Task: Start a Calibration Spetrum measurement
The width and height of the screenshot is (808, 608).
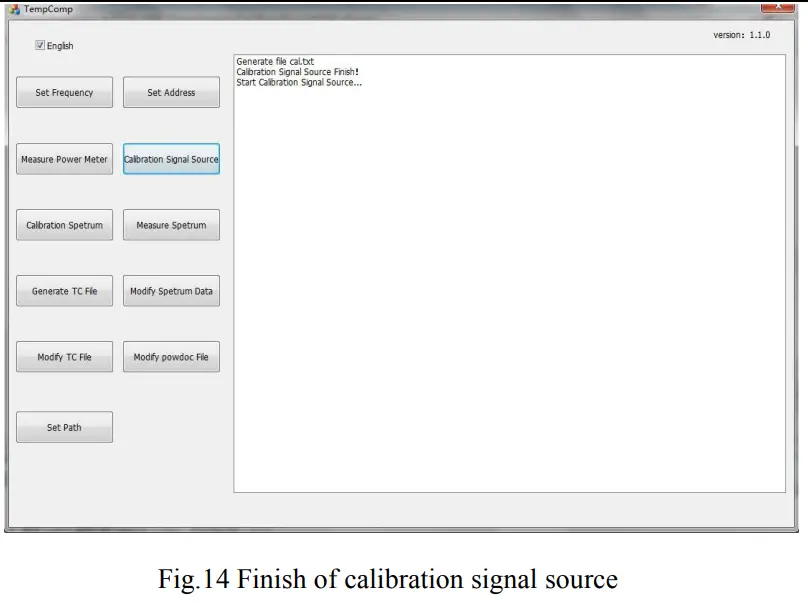Action: coord(64,224)
